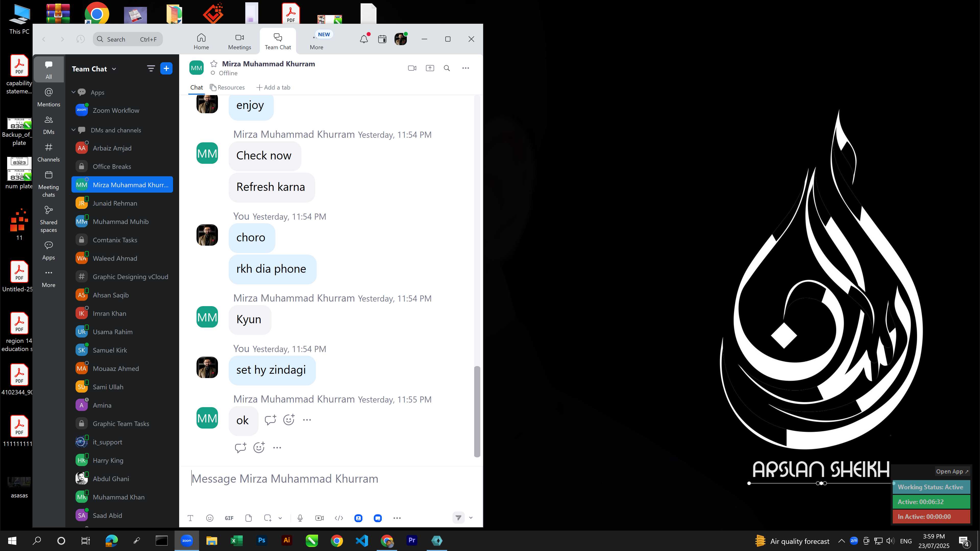Image resolution: width=980 pixels, height=551 pixels.
Task: Open the history clock icon beside the search box
Action: click(x=80, y=39)
